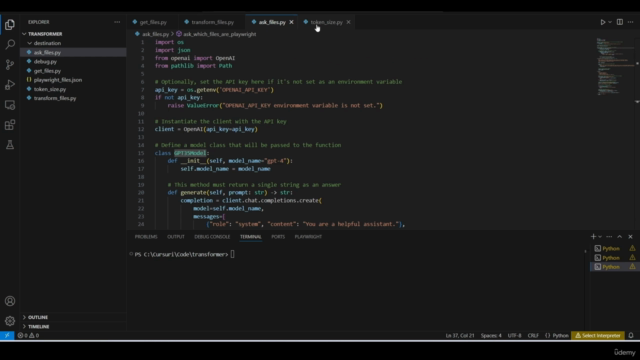Open Remote Explorer view
640x360 pixels.
pos(10,105)
